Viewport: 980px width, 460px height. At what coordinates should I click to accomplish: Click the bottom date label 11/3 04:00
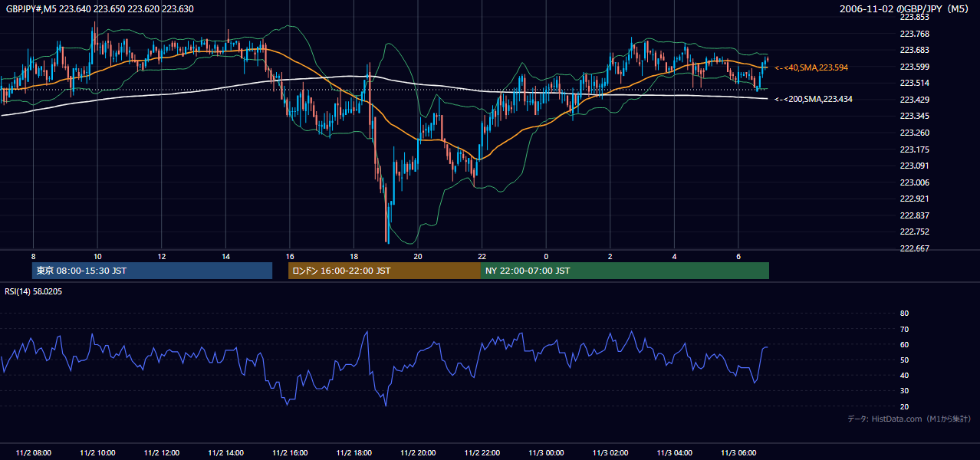674,453
